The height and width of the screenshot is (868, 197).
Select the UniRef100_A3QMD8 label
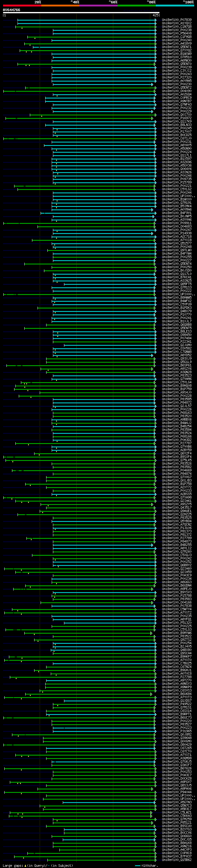177,758
